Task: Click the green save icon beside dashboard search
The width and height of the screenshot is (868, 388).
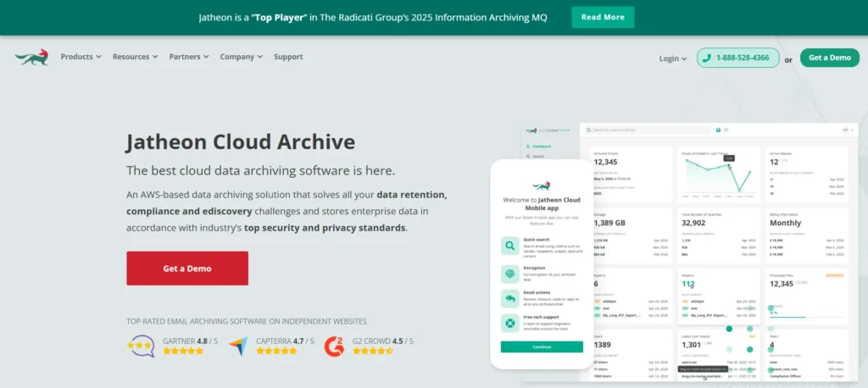Action: pos(718,130)
